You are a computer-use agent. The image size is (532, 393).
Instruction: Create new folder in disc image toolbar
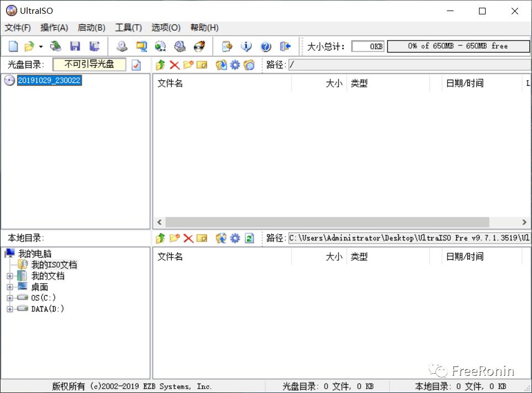(x=188, y=65)
